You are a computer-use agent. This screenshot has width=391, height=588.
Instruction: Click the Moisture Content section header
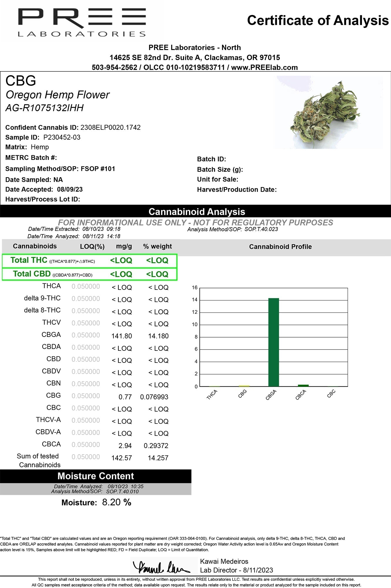point(95,476)
